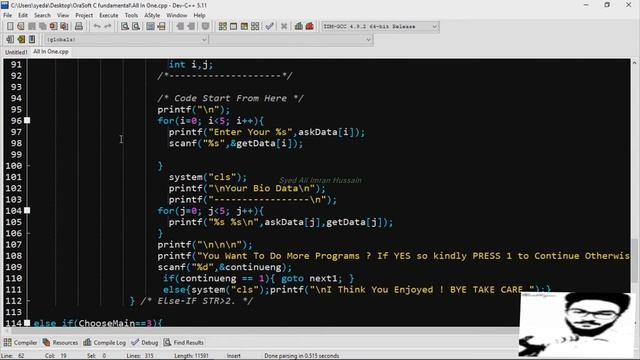Open the (globals) class browser dropdown
640x360 pixels.
click(x=126, y=40)
